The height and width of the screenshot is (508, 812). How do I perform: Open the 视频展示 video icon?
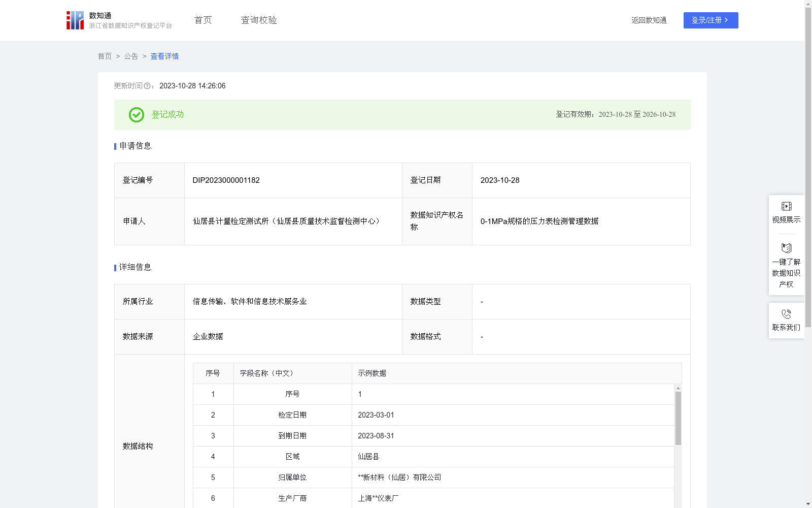(x=786, y=206)
